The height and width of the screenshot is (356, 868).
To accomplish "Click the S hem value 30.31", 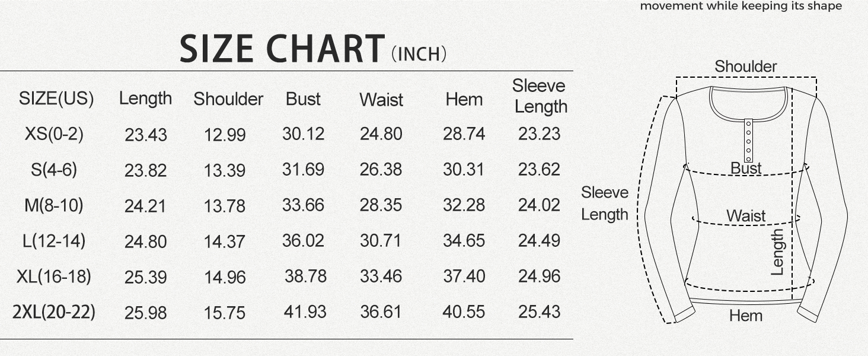I will (x=464, y=170).
